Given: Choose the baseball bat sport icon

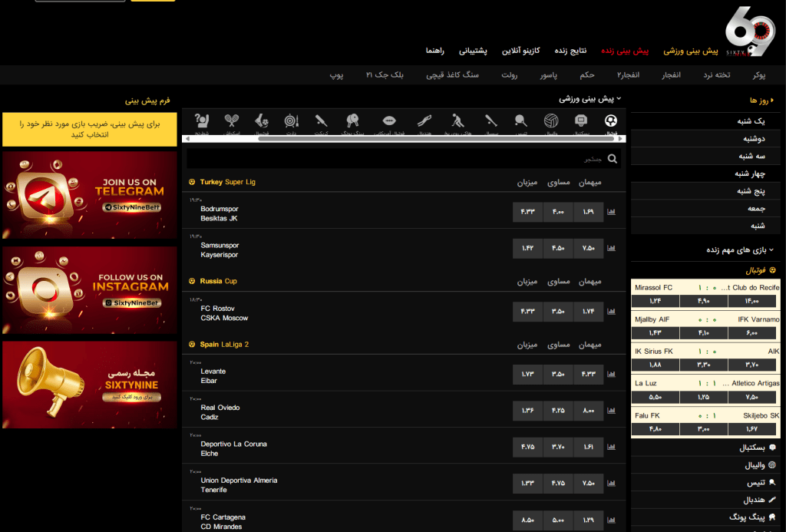Looking at the screenshot, I should [490, 121].
